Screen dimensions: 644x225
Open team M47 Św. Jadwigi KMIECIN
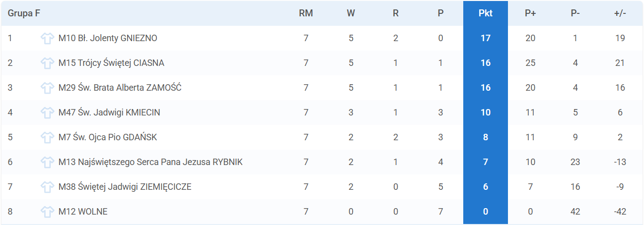[109, 112]
